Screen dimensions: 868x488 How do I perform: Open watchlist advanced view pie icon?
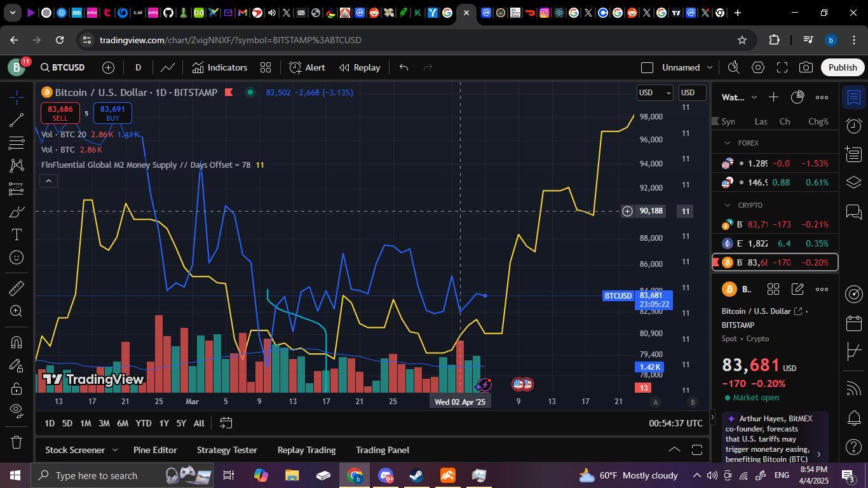[797, 97]
